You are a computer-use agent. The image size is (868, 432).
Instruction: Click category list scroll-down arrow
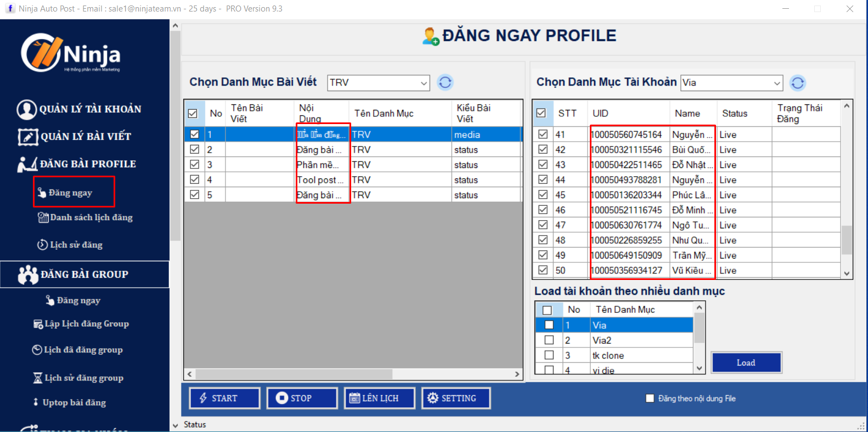[x=699, y=368]
